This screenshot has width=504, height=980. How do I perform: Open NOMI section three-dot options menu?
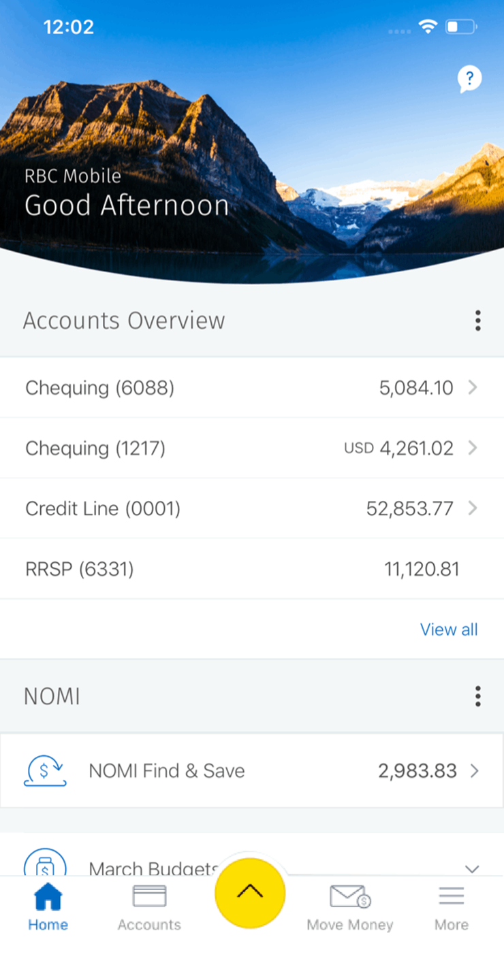(477, 696)
